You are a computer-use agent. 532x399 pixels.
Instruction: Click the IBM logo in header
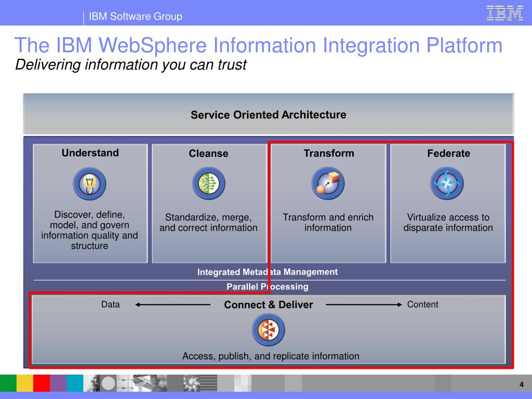tap(504, 13)
